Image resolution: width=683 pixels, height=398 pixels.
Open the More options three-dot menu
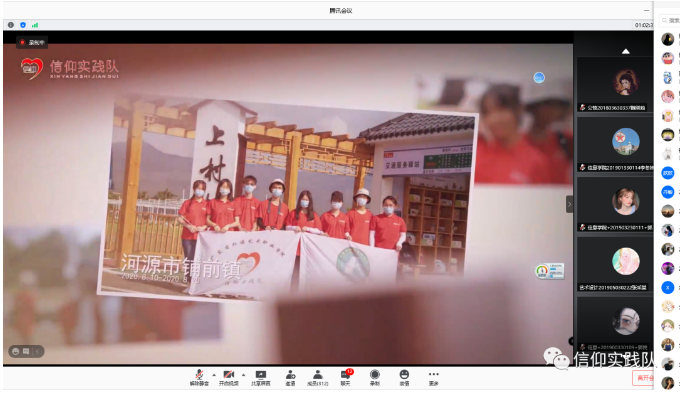pyautogui.click(x=433, y=378)
